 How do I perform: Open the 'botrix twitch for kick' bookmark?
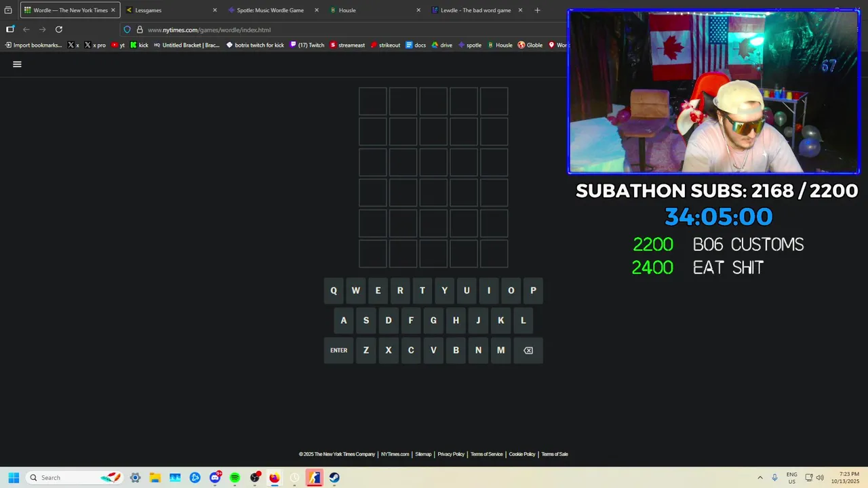tap(255, 45)
